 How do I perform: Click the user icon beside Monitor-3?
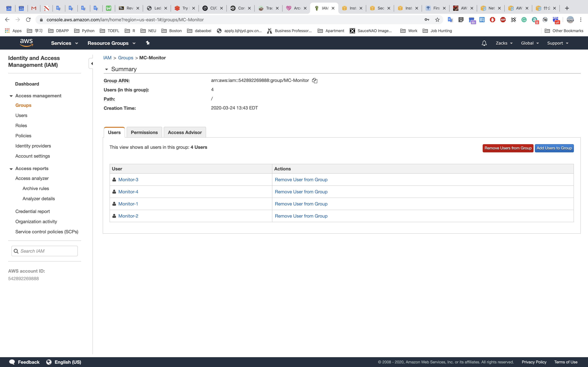pyautogui.click(x=114, y=180)
